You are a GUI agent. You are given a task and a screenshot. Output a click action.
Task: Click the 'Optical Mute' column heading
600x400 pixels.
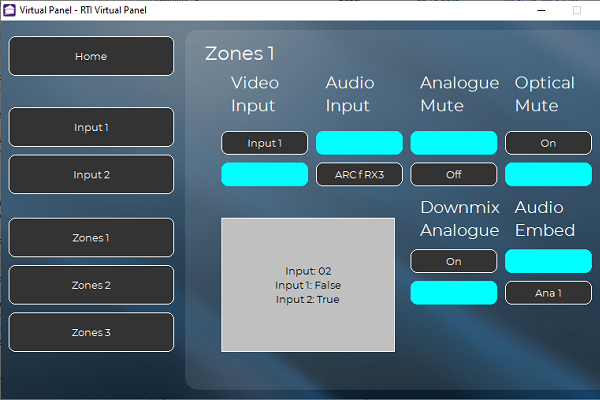pos(545,94)
